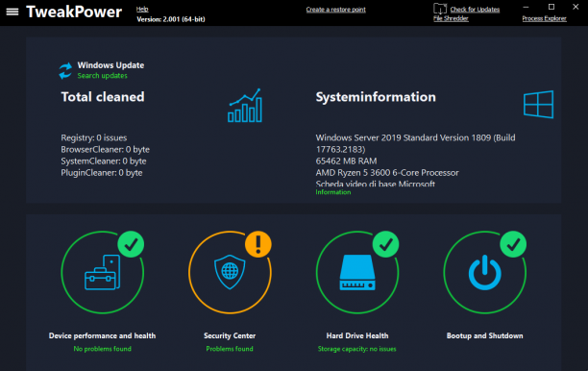Image resolution: width=588 pixels, height=371 pixels.
Task: Click the Windows logo icon
Action: point(538,105)
